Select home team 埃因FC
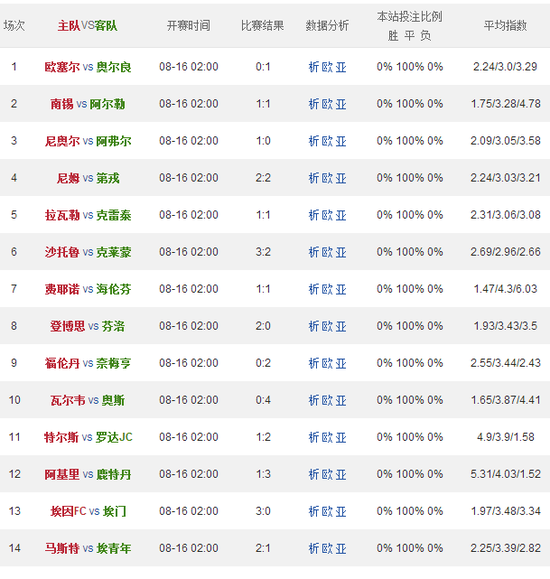 (x=68, y=511)
